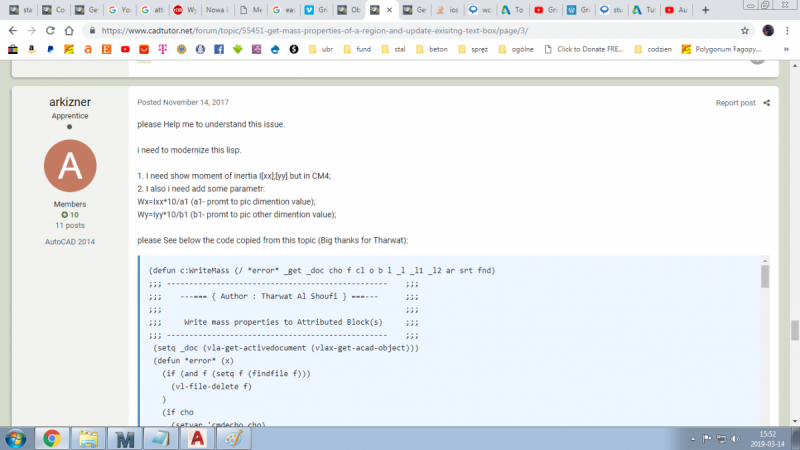800x450 pixels.
Task: Go back to the previous page
Action: coord(13,31)
